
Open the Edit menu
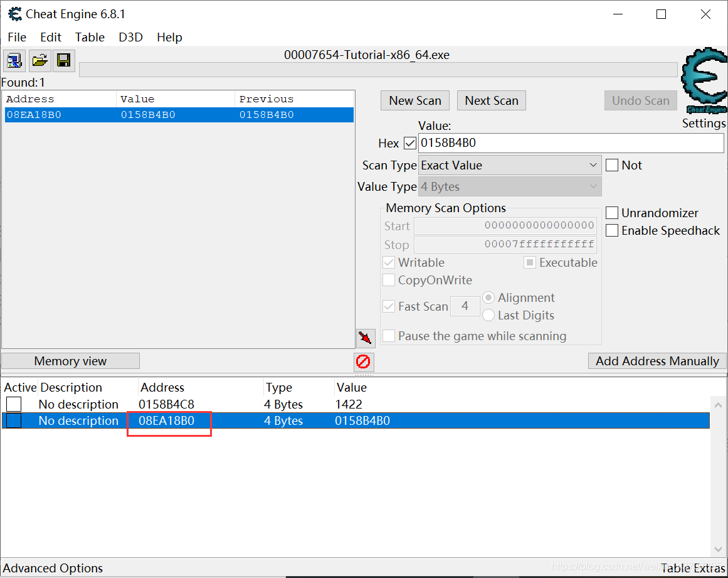51,37
